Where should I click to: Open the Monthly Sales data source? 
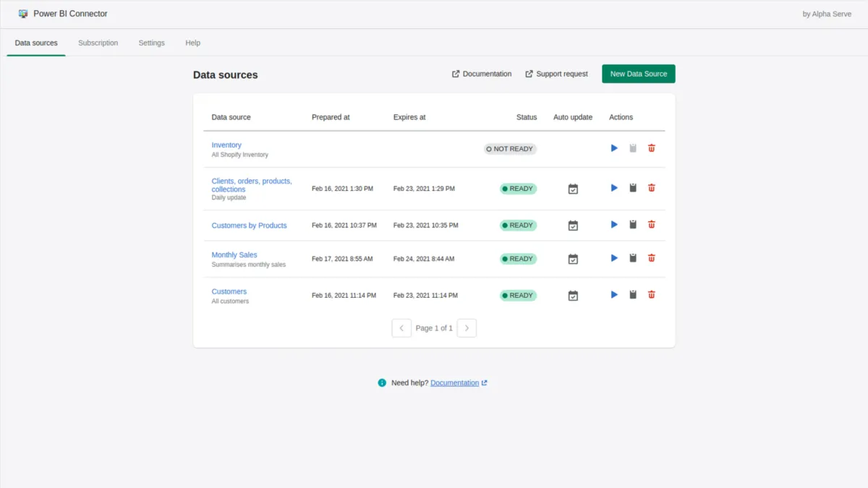[x=234, y=254]
